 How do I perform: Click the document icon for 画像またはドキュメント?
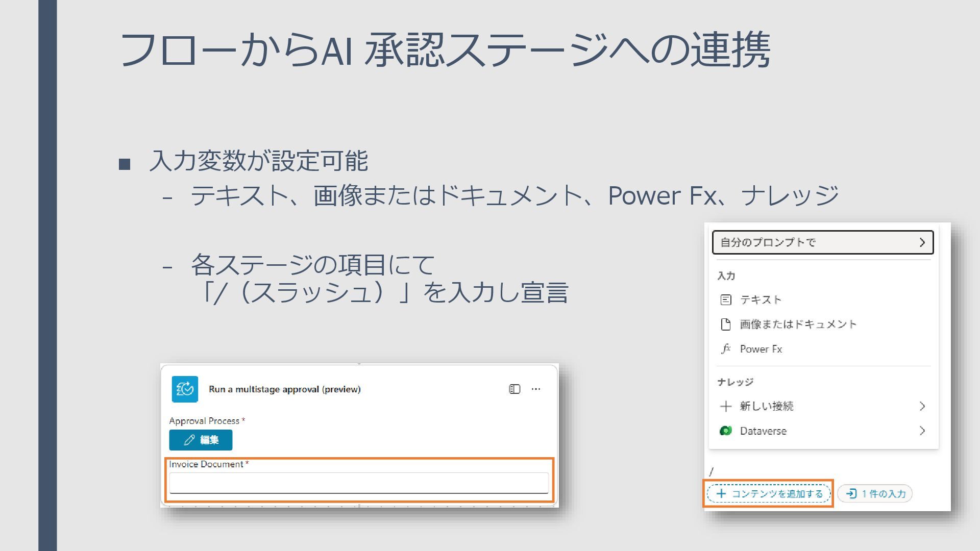coord(726,324)
